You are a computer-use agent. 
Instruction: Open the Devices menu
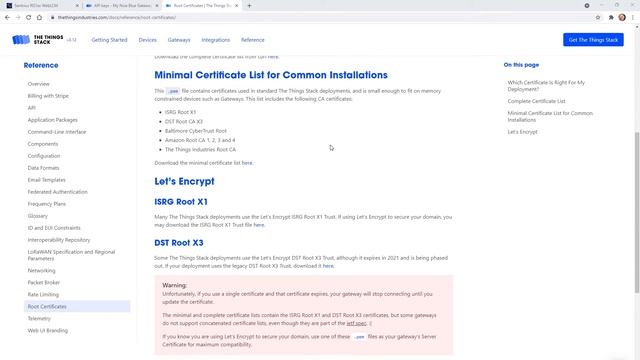(147, 40)
